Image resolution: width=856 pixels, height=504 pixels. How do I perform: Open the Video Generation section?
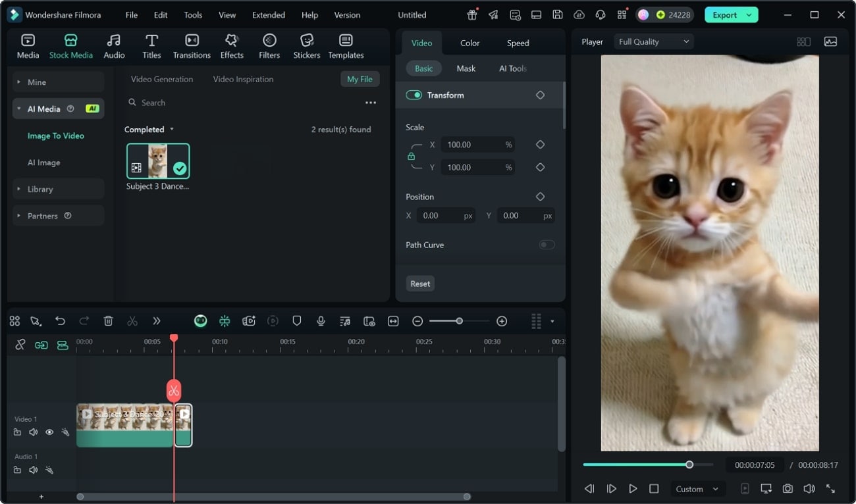[x=162, y=79]
